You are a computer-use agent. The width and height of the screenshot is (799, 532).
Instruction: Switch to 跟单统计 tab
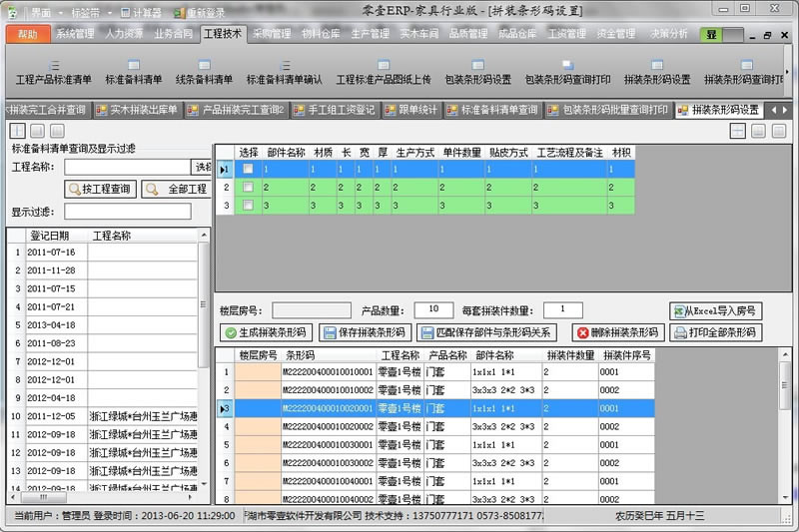[x=411, y=110]
